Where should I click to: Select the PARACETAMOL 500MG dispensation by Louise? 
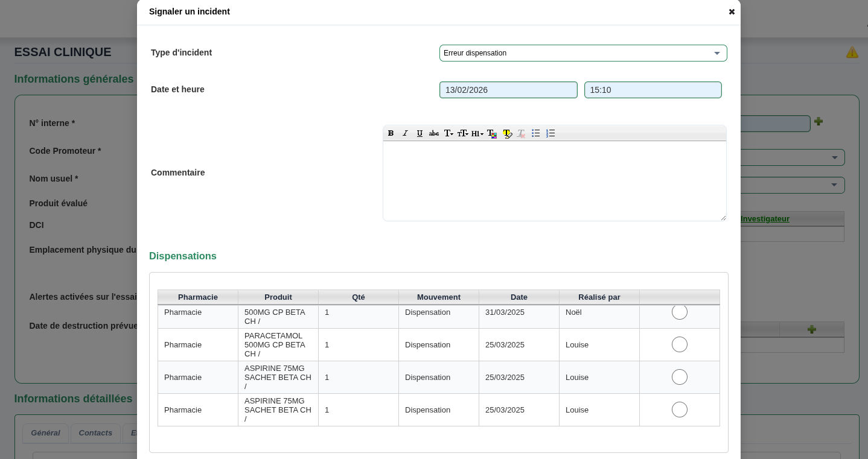click(679, 345)
